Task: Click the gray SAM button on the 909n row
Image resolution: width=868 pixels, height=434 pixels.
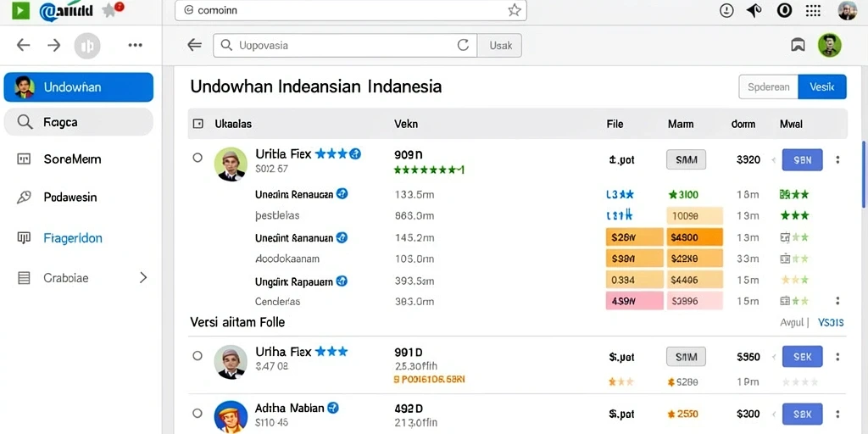Action: pos(687,160)
